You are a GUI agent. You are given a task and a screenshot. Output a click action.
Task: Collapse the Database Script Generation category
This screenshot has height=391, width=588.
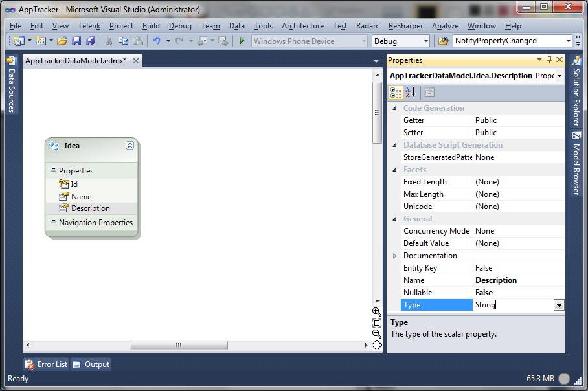[394, 146]
